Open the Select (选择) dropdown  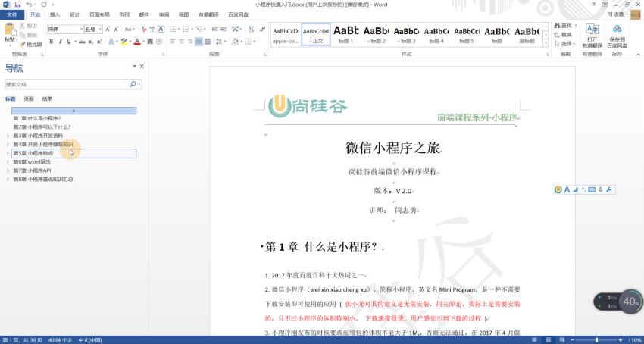(565, 43)
